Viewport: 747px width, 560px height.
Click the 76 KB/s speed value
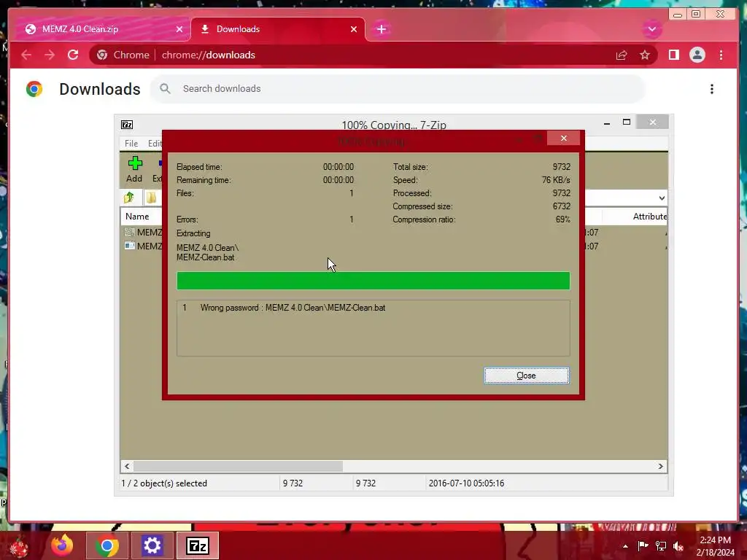point(556,180)
